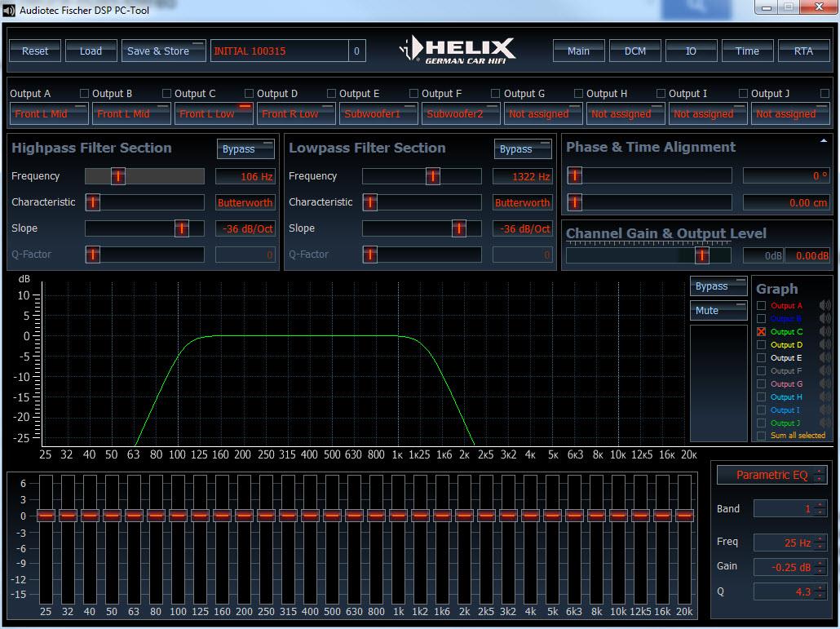
Task: Select the Subwoofer2 channel under Output F
Action: (x=461, y=113)
